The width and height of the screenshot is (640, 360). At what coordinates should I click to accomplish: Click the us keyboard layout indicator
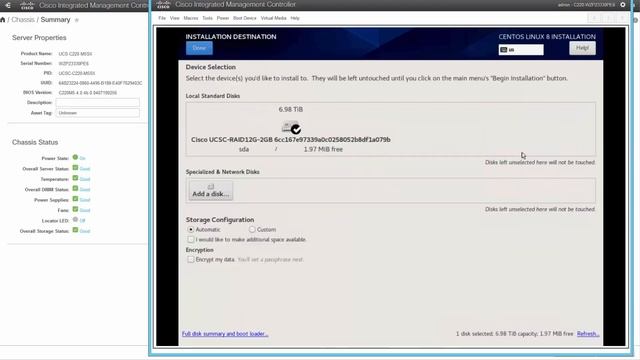click(521, 50)
